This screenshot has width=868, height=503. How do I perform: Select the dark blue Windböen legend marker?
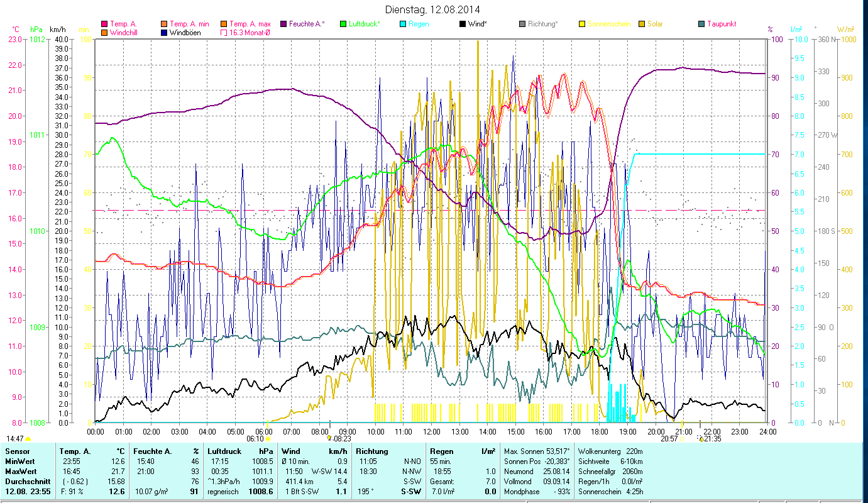tap(164, 33)
